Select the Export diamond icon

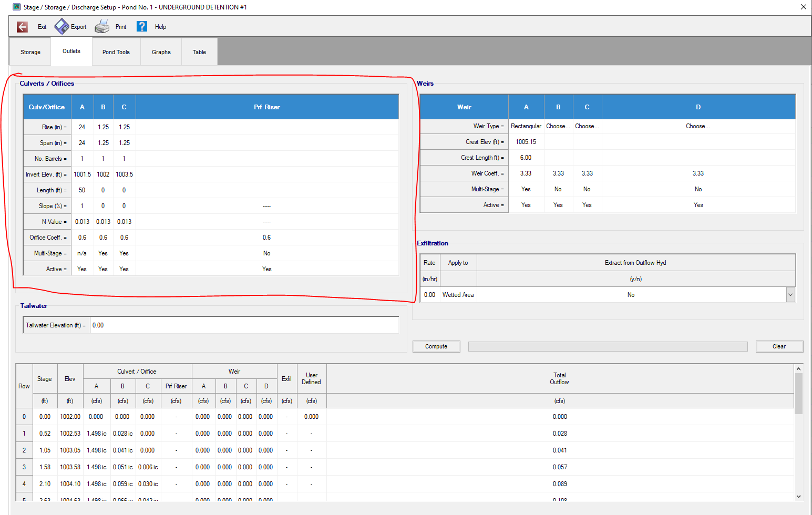(61, 26)
